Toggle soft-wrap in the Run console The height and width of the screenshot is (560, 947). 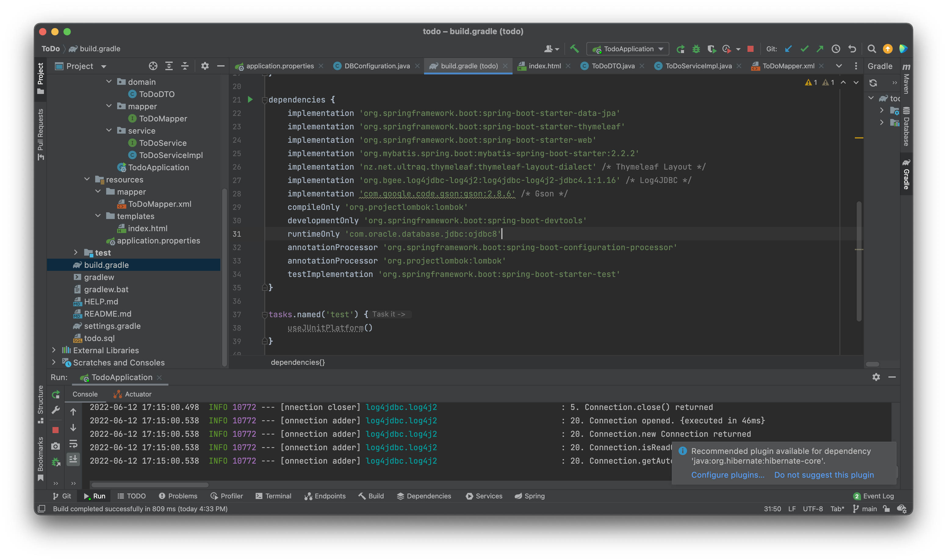point(73,444)
